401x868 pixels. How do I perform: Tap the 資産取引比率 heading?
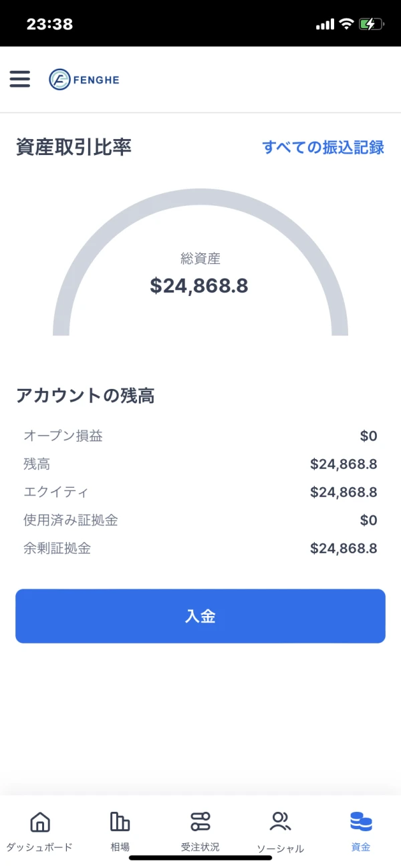[x=74, y=147]
